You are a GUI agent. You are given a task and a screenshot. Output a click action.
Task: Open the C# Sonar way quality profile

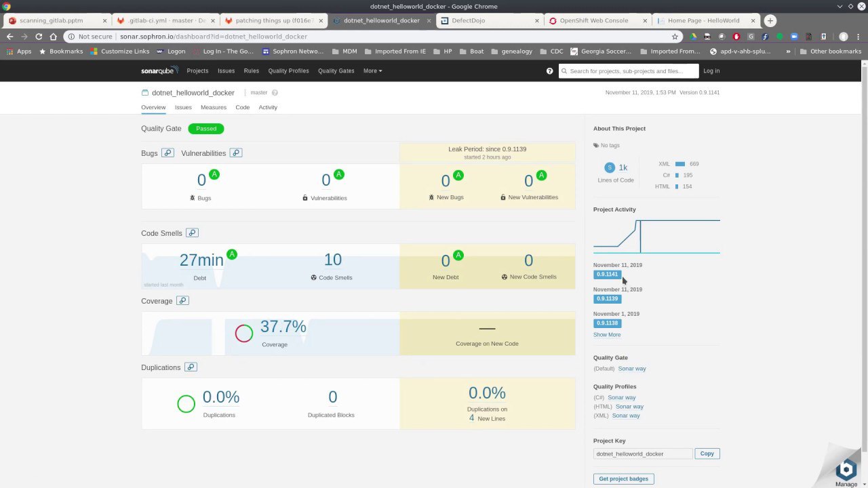[x=622, y=397]
